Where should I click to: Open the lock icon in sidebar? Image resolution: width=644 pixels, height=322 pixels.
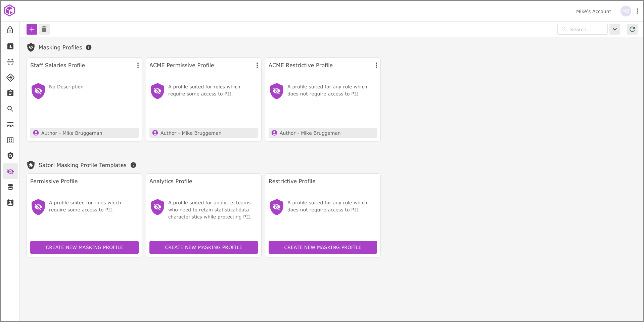[x=10, y=30]
